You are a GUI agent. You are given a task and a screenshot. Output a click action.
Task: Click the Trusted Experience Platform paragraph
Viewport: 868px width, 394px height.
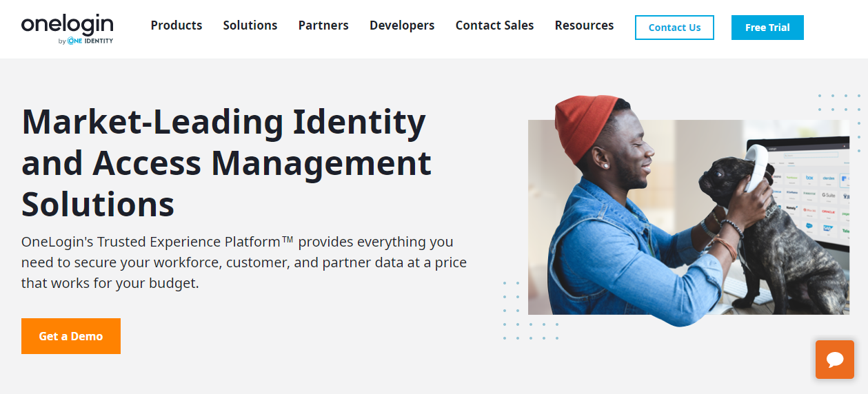click(244, 262)
